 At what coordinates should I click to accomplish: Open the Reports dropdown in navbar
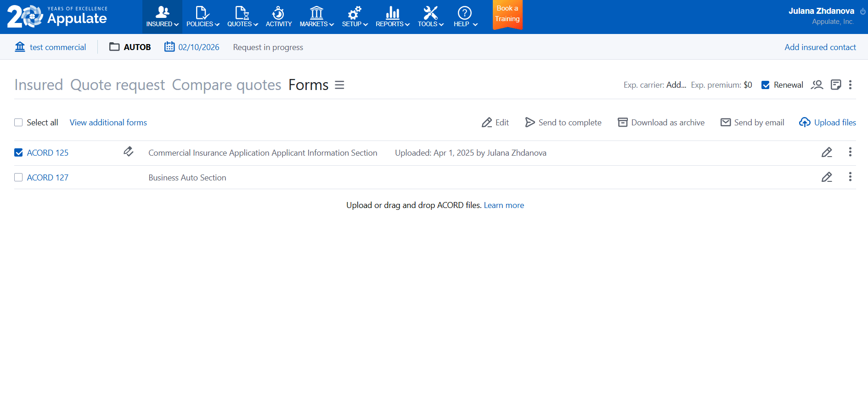click(392, 17)
